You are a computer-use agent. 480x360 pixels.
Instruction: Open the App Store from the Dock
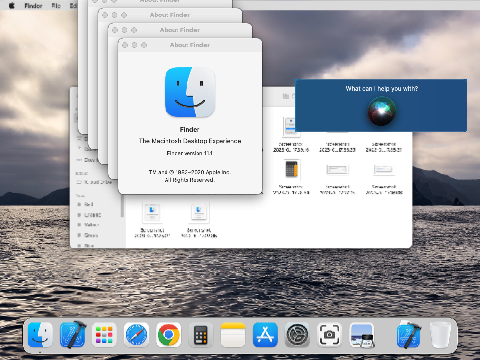(x=265, y=334)
